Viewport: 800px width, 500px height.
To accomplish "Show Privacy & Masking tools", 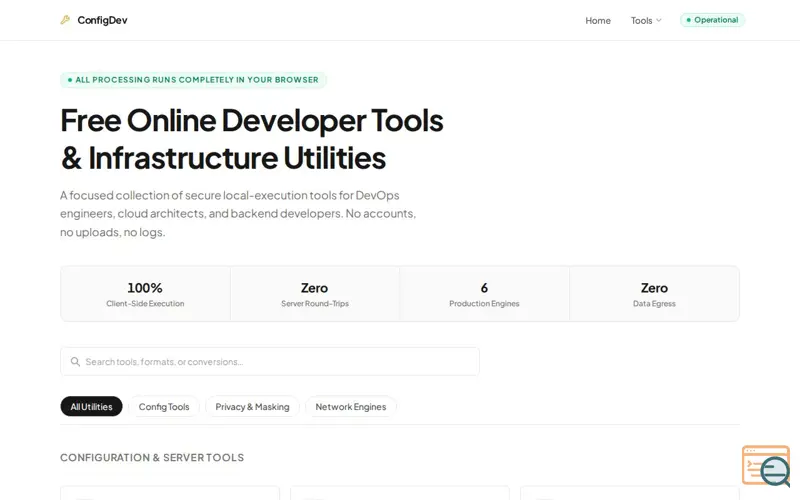I will pos(252,407).
